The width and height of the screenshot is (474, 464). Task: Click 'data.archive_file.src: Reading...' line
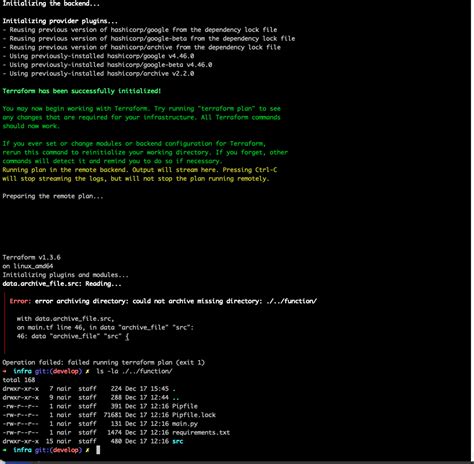tap(62, 284)
